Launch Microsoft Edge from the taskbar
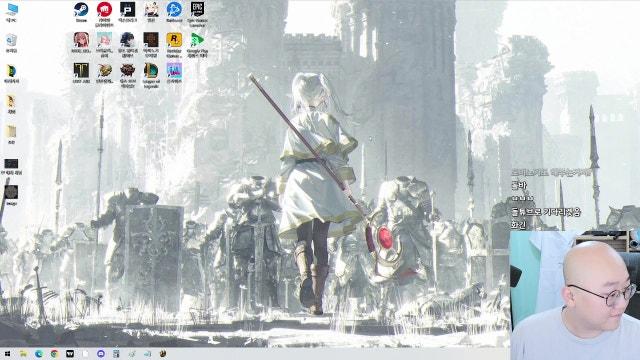The image size is (640, 360). [39, 354]
